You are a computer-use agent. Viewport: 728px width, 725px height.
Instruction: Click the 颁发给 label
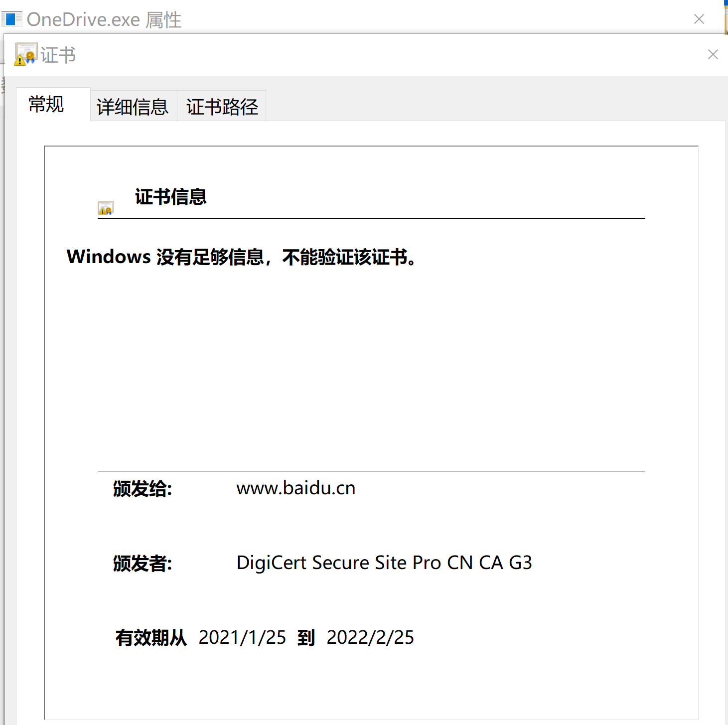click(142, 489)
